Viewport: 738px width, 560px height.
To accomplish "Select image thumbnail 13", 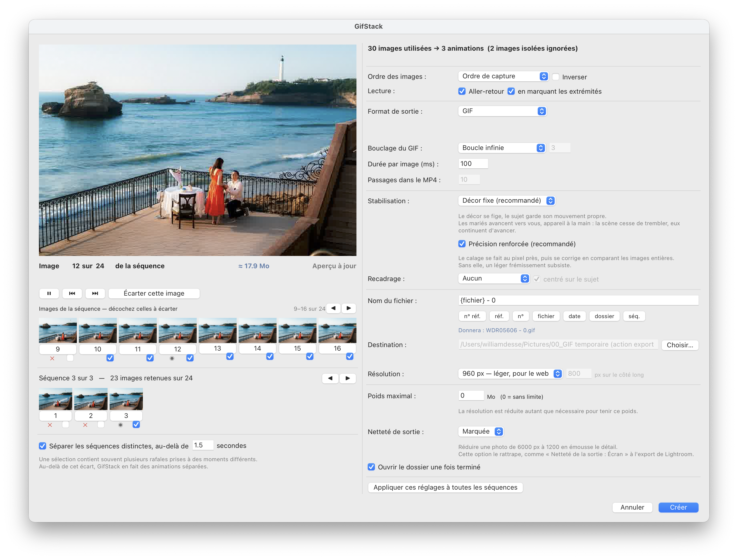I will (217, 330).
